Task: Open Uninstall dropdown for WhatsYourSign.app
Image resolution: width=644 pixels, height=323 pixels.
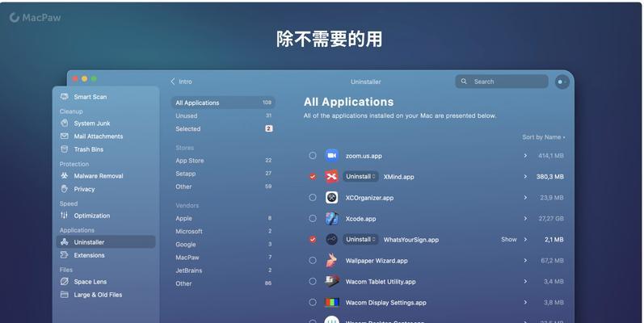Action: coord(360,239)
